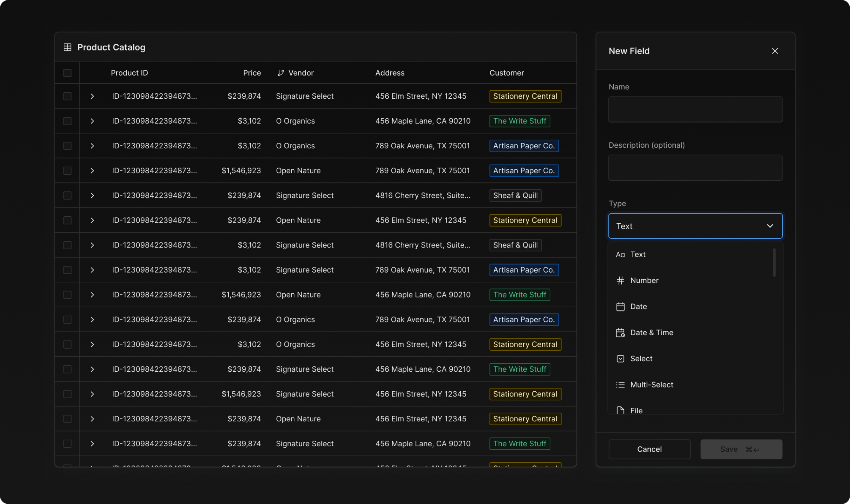Click into the Name input field
850x504 pixels.
(695, 110)
